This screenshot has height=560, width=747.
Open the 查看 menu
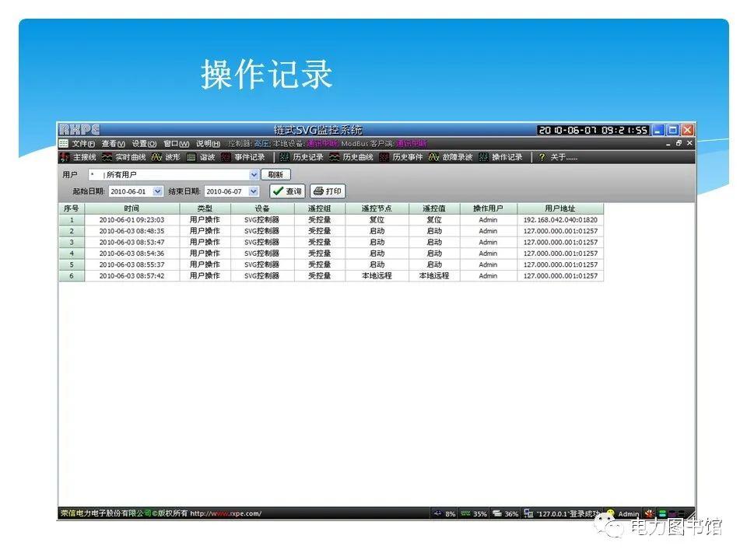pyautogui.click(x=113, y=143)
